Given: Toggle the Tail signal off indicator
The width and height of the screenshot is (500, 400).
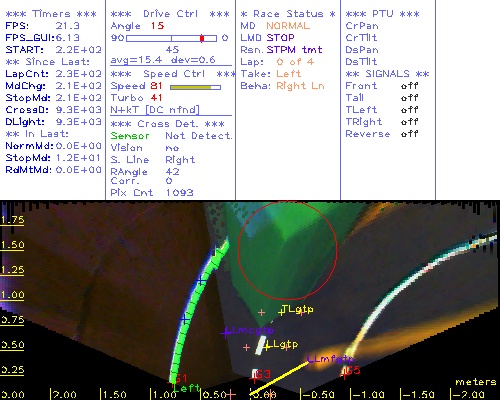Looking at the screenshot, I should (409, 98).
